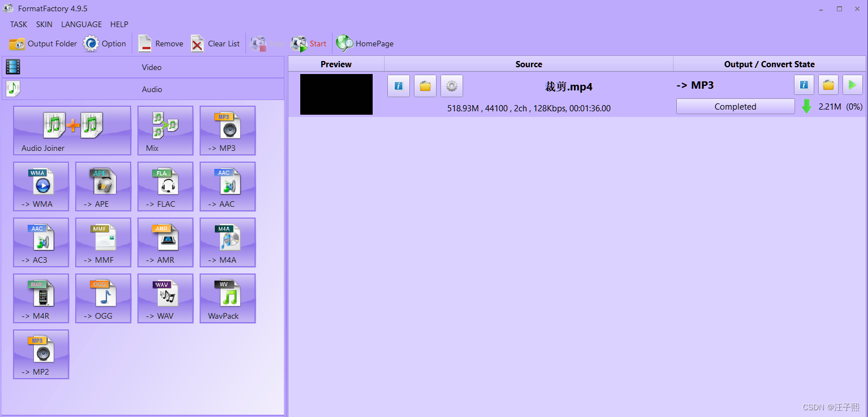
Task: Expand the Video category section
Action: click(143, 67)
